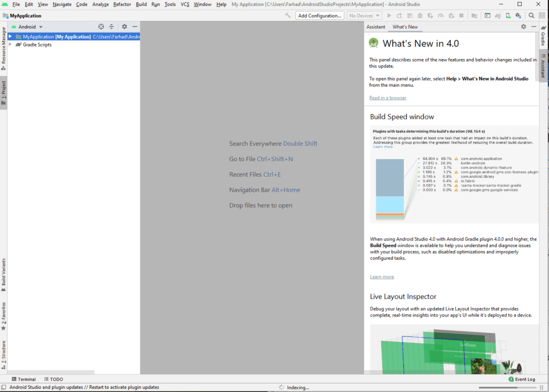Open the SDK Manager icon
This screenshot has height=392, width=549.
coord(519,16)
